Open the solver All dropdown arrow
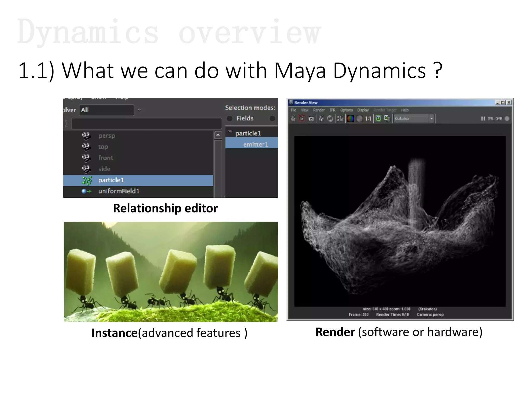 click(x=139, y=110)
